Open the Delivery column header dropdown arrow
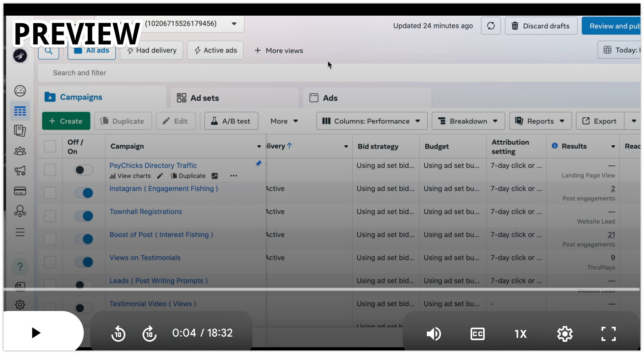Screen dimensions: 644x354 346,146
